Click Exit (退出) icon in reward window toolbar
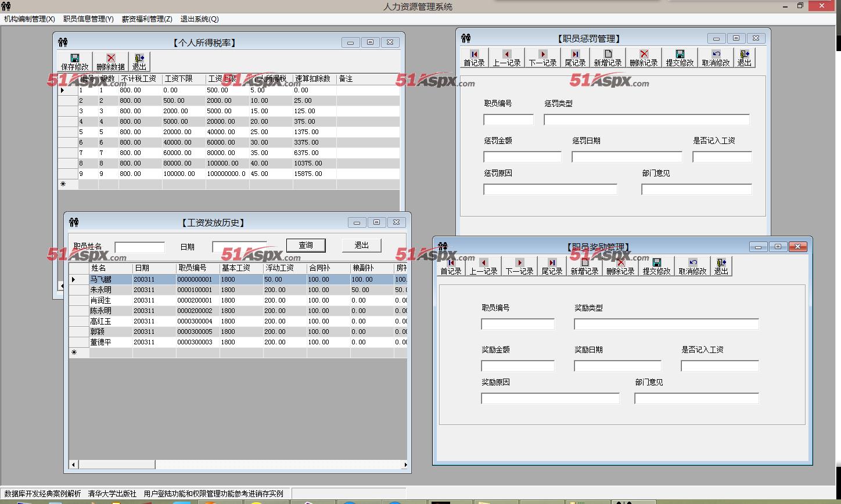This screenshot has width=841, height=504. pyautogui.click(x=721, y=267)
